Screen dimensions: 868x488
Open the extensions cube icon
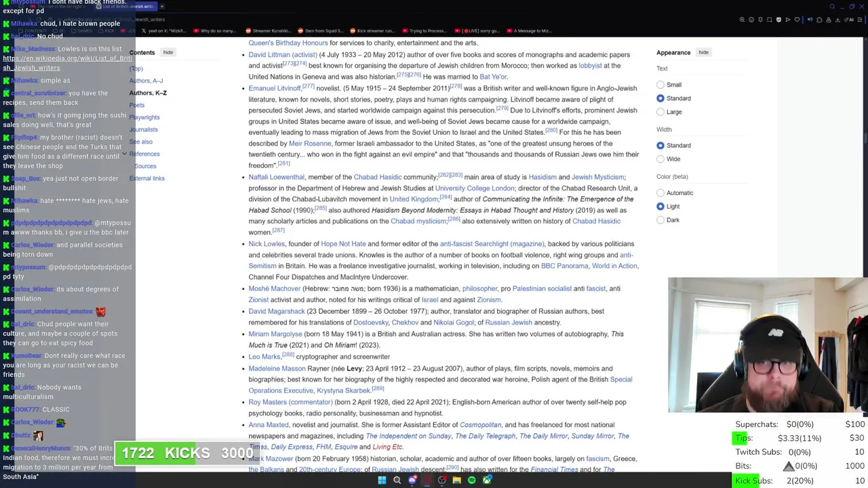pyautogui.click(x=819, y=20)
